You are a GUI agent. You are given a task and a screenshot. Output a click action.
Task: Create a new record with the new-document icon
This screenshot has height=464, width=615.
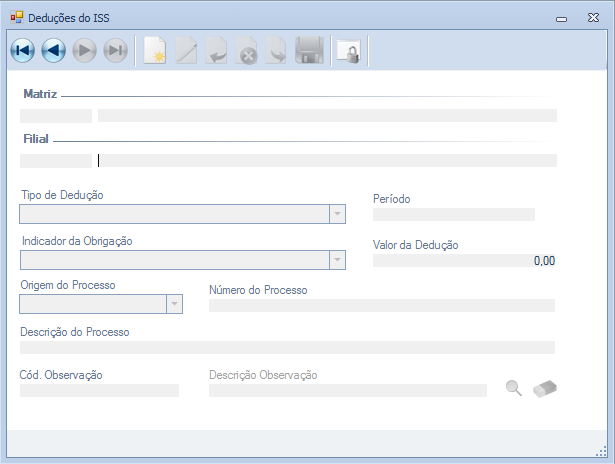pos(154,51)
